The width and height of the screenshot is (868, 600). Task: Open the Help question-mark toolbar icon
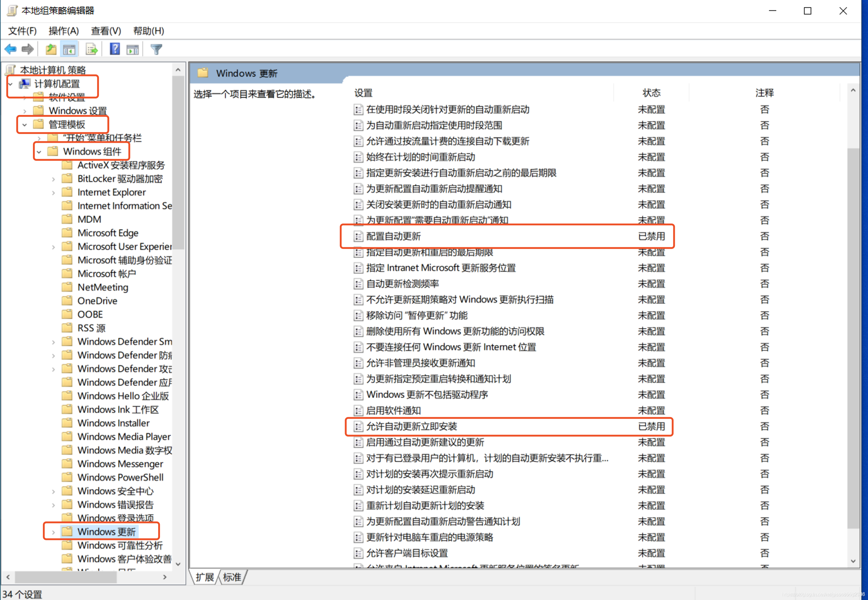[115, 49]
